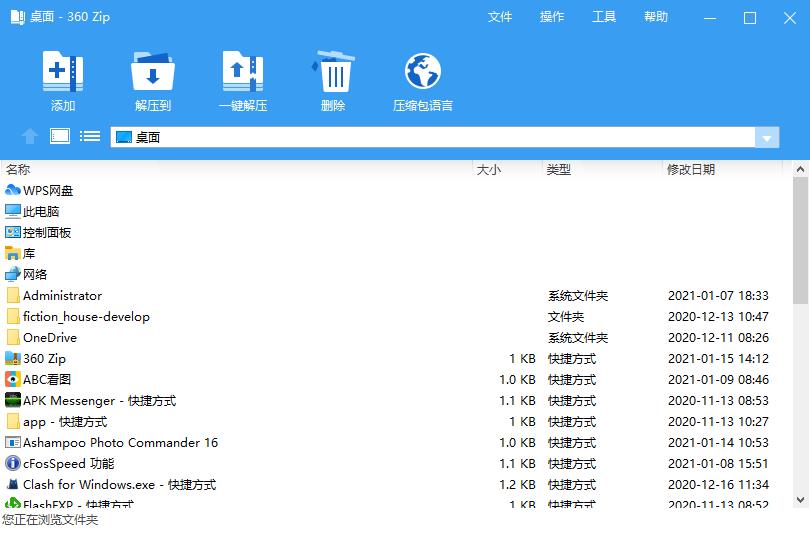Image resolution: width=810 pixels, height=534 pixels.
Task: Select the 此电脑 computer icon
Action: [12, 211]
